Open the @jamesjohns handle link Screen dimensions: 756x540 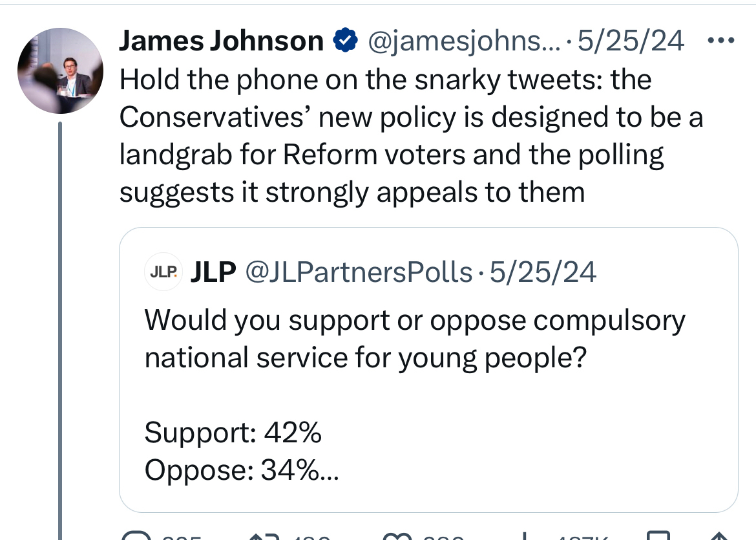coord(464,42)
